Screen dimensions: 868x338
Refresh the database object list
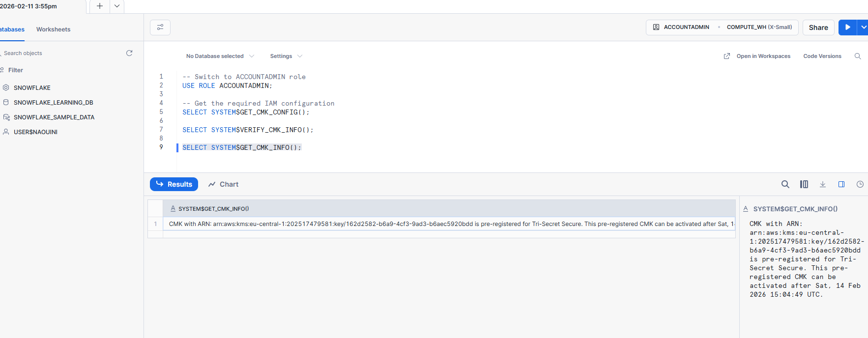click(x=129, y=53)
